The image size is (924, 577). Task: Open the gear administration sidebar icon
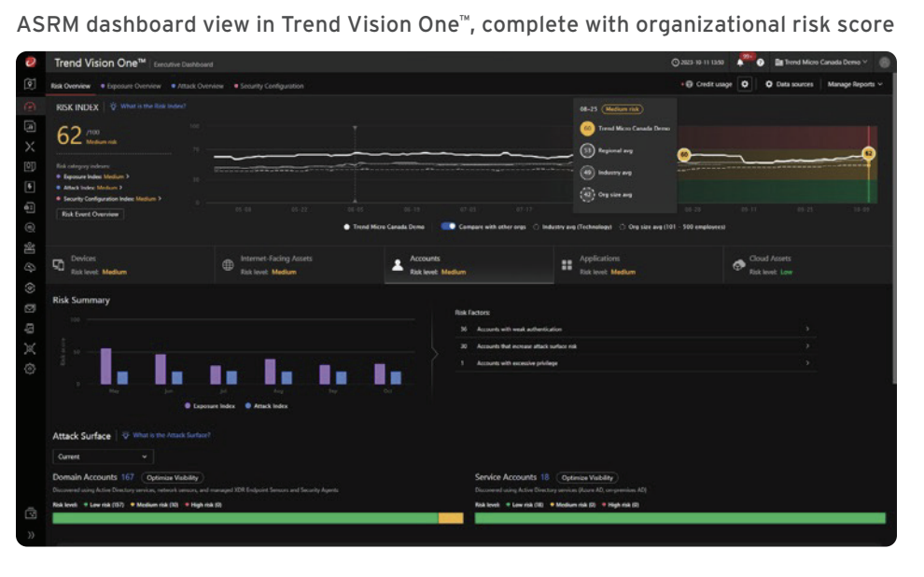(x=30, y=369)
